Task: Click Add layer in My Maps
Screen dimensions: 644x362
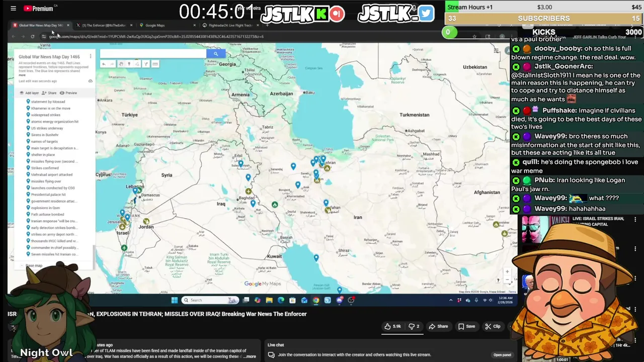Action: pos(29,93)
